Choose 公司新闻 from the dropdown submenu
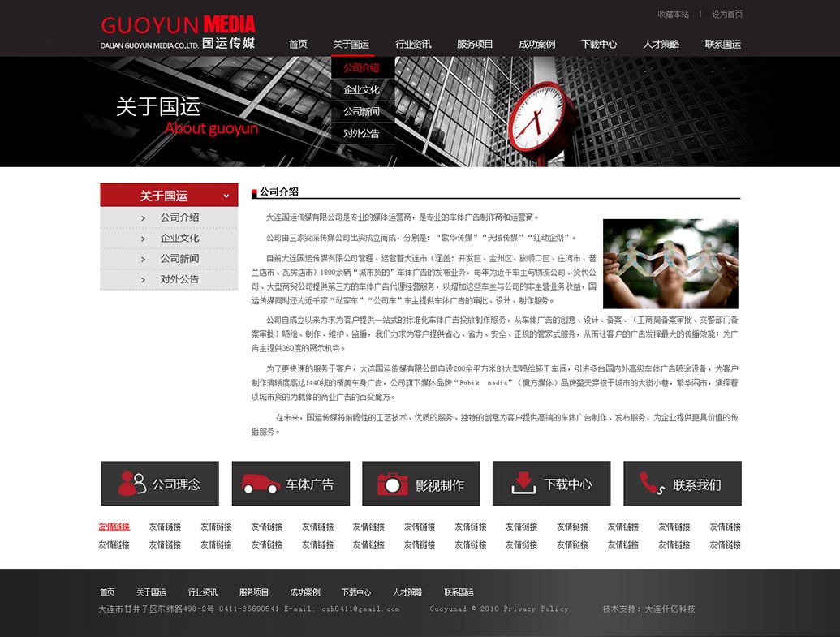 [x=361, y=112]
